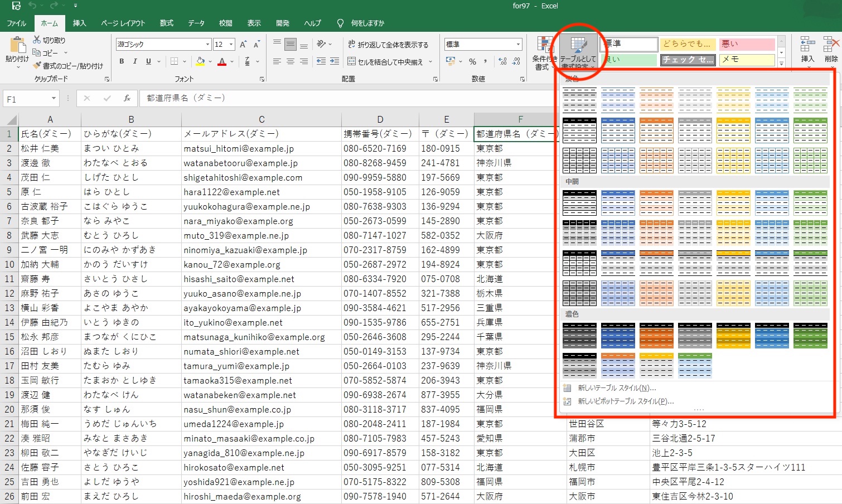Switch to the 開発 tab

(x=283, y=23)
